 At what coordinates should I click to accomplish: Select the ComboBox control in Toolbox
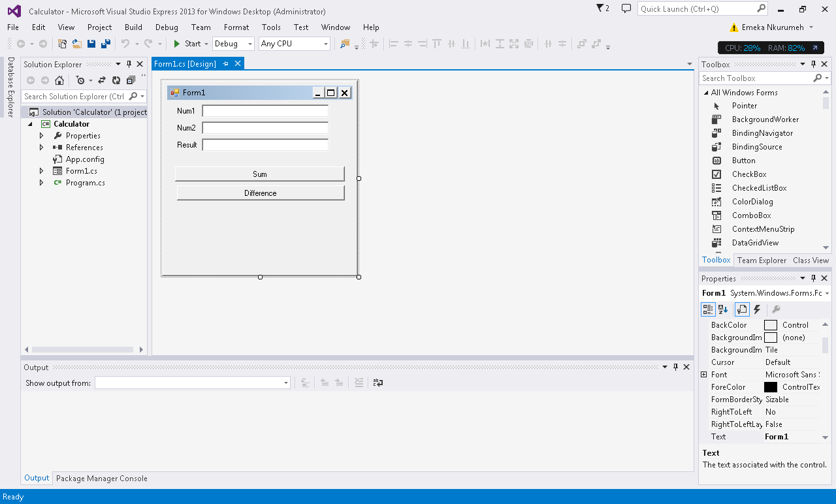click(x=751, y=215)
